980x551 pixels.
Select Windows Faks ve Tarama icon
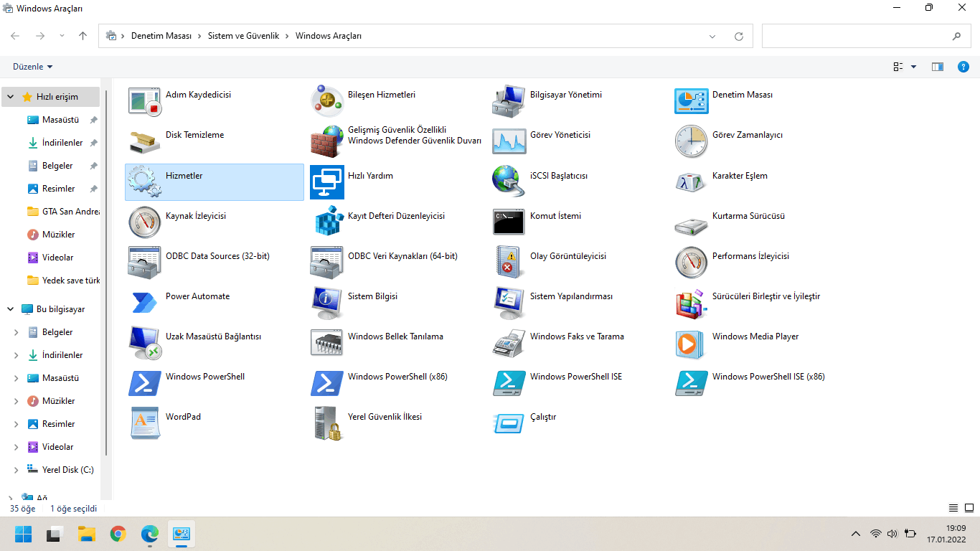click(509, 342)
